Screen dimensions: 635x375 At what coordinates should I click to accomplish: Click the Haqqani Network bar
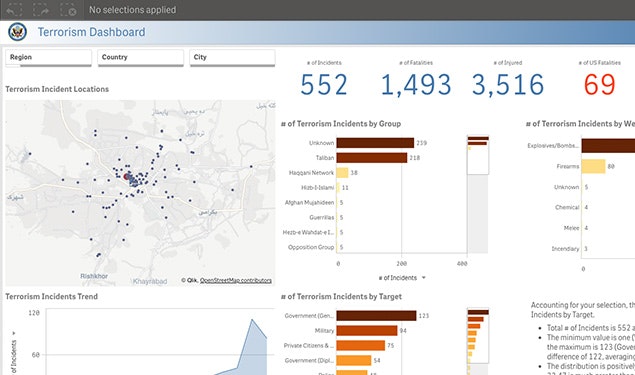point(342,173)
